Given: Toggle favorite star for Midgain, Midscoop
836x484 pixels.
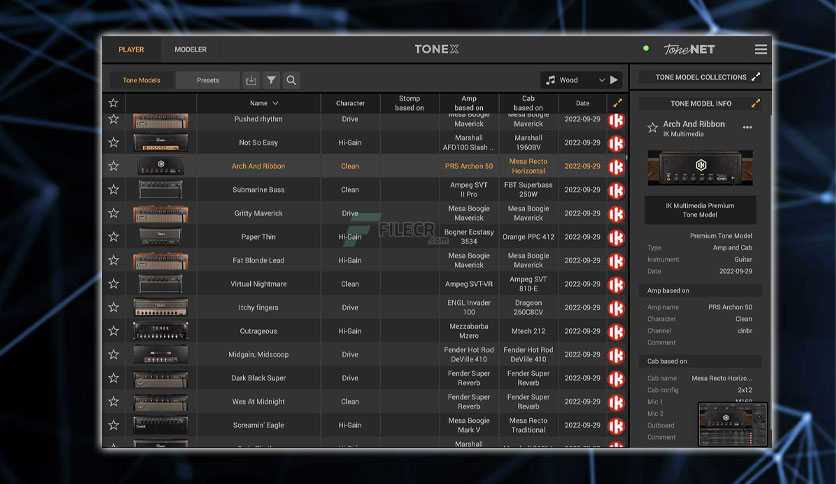Looking at the screenshot, I should tap(113, 354).
